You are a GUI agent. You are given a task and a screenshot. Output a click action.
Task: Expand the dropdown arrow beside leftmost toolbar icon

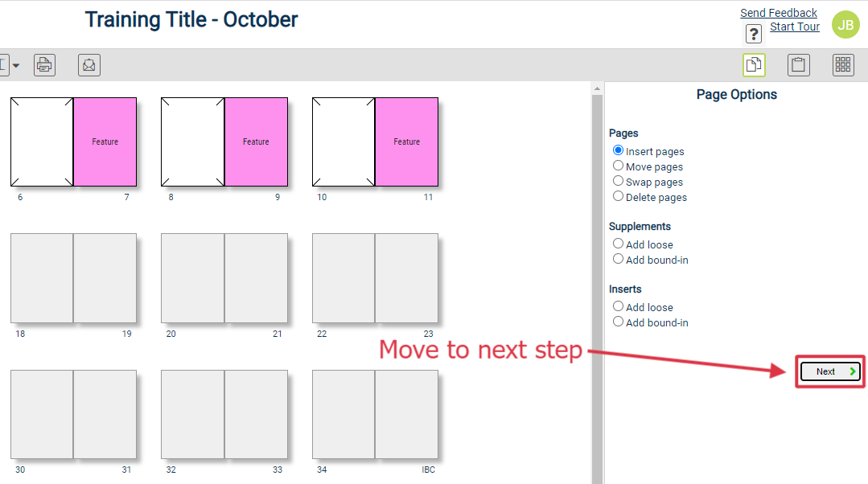16,65
